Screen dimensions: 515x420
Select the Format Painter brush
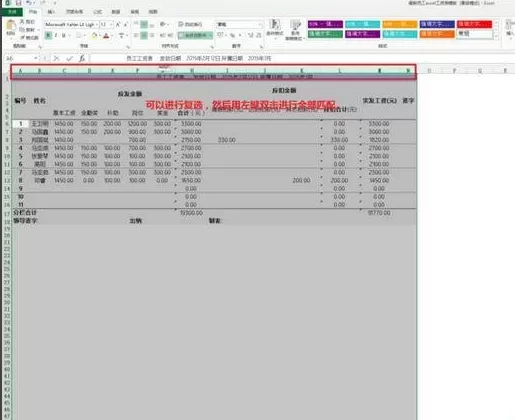22,37
